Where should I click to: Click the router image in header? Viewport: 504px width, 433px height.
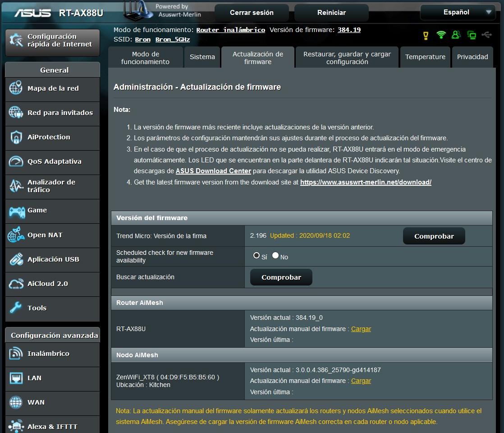(137, 11)
